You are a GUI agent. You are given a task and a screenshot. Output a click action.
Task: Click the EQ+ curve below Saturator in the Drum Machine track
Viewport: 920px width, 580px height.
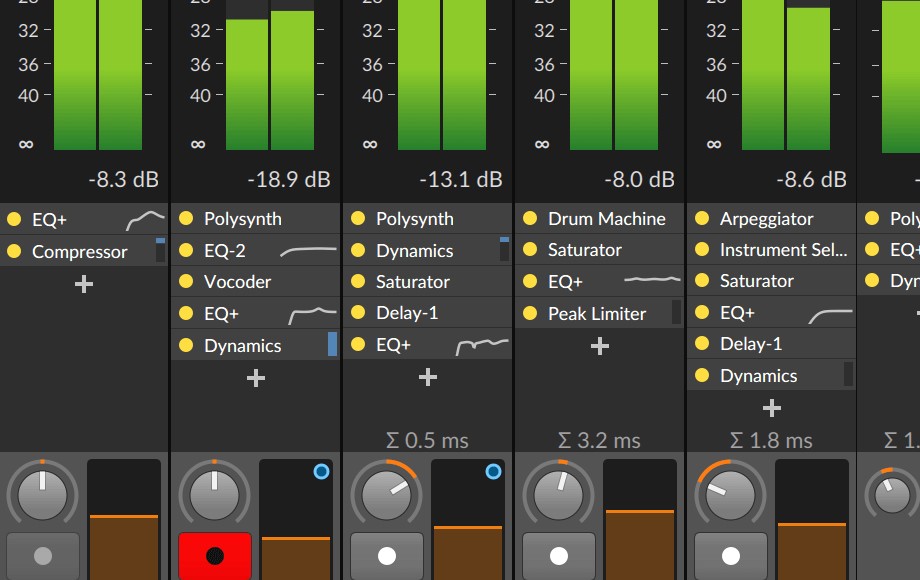(x=651, y=282)
